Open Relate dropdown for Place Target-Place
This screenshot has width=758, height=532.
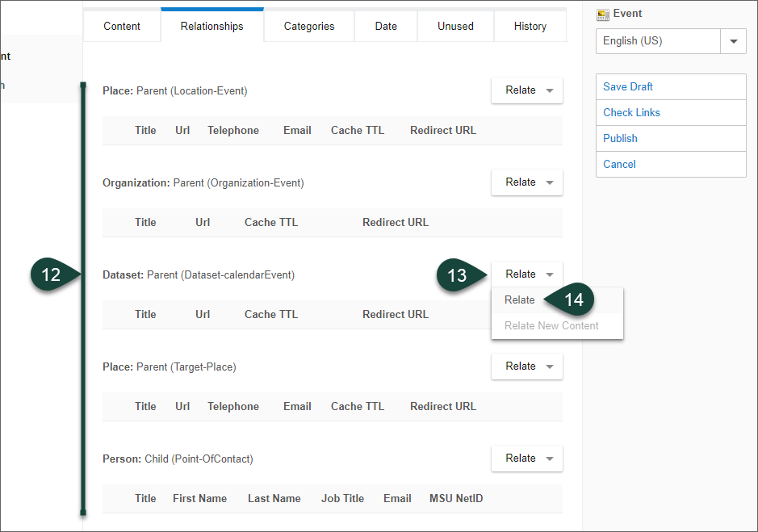coord(527,367)
